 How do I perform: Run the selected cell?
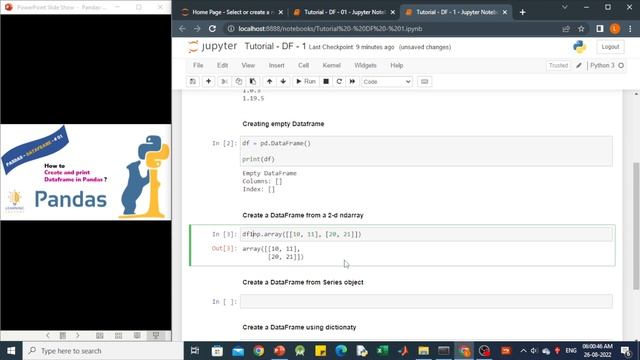pyautogui.click(x=306, y=82)
